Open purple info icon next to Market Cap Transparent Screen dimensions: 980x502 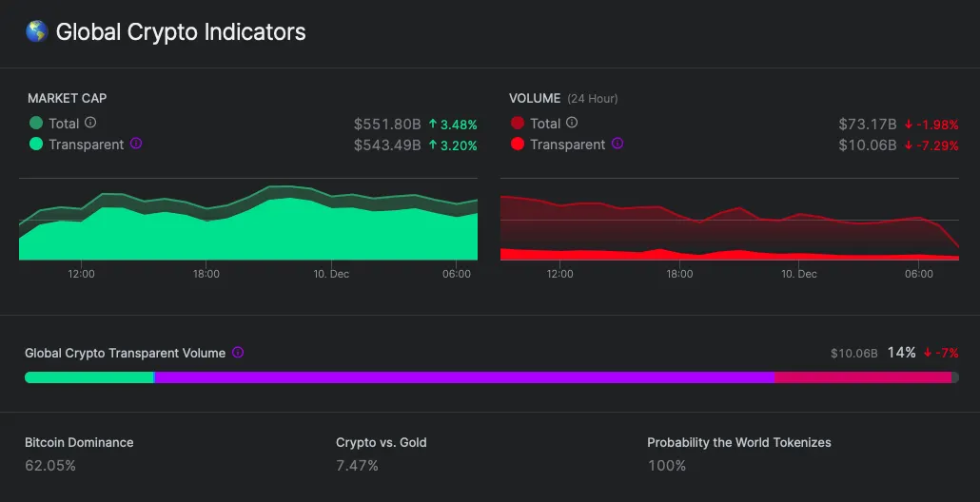pyautogui.click(x=136, y=144)
